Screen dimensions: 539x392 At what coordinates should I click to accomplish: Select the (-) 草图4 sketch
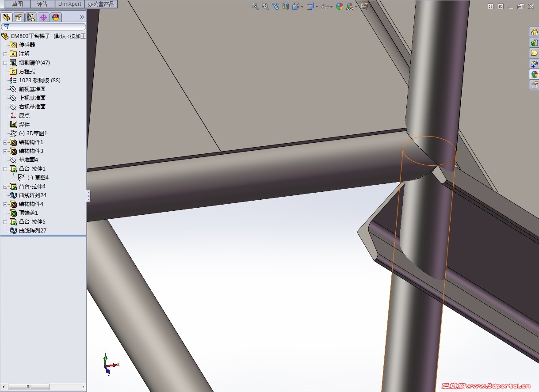[33, 178]
